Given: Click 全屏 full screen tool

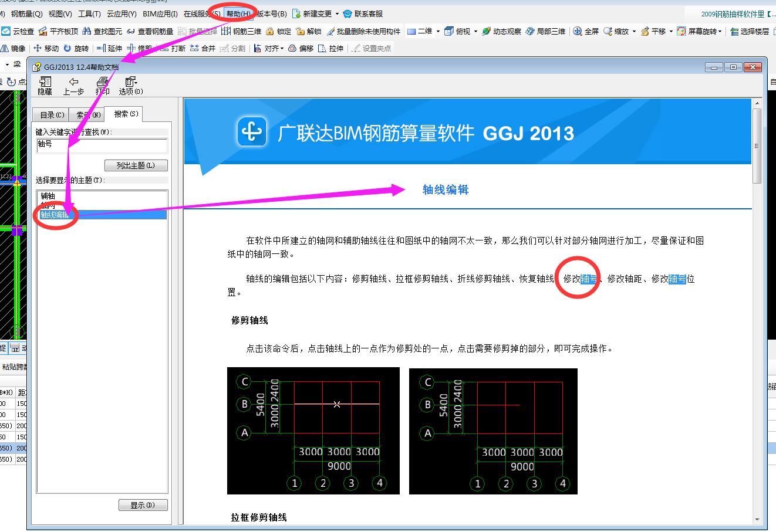Looking at the screenshot, I should tap(586, 31).
